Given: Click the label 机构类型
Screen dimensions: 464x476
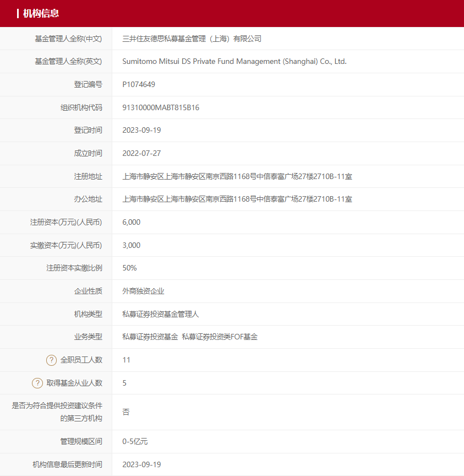Looking at the screenshot, I should coord(88,314).
